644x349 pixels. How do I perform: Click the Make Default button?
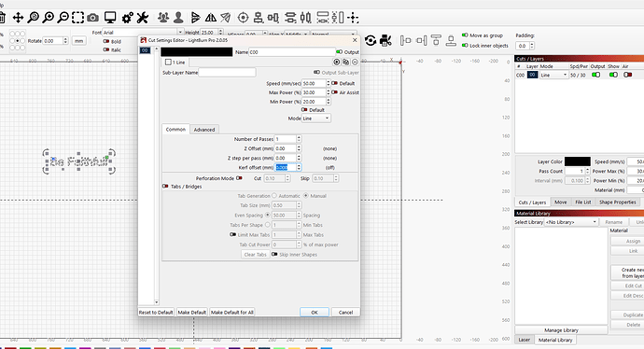pos(192,313)
